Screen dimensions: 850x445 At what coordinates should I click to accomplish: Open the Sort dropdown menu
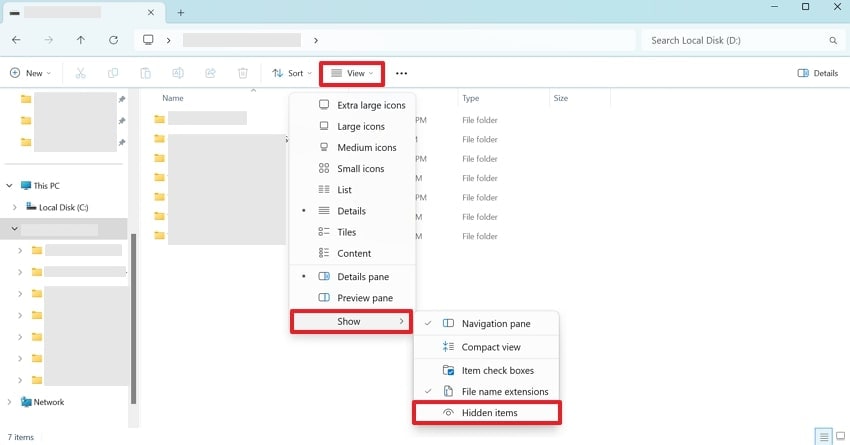pyautogui.click(x=292, y=73)
